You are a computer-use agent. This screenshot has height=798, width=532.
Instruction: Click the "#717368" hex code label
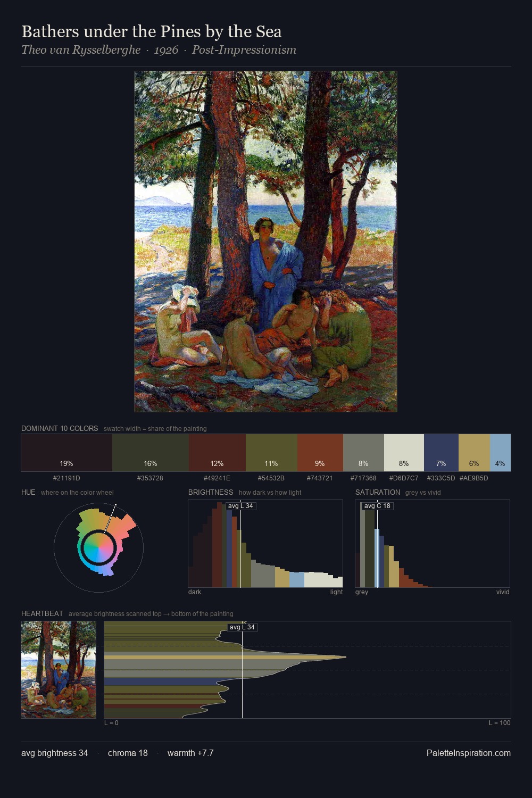363,478
